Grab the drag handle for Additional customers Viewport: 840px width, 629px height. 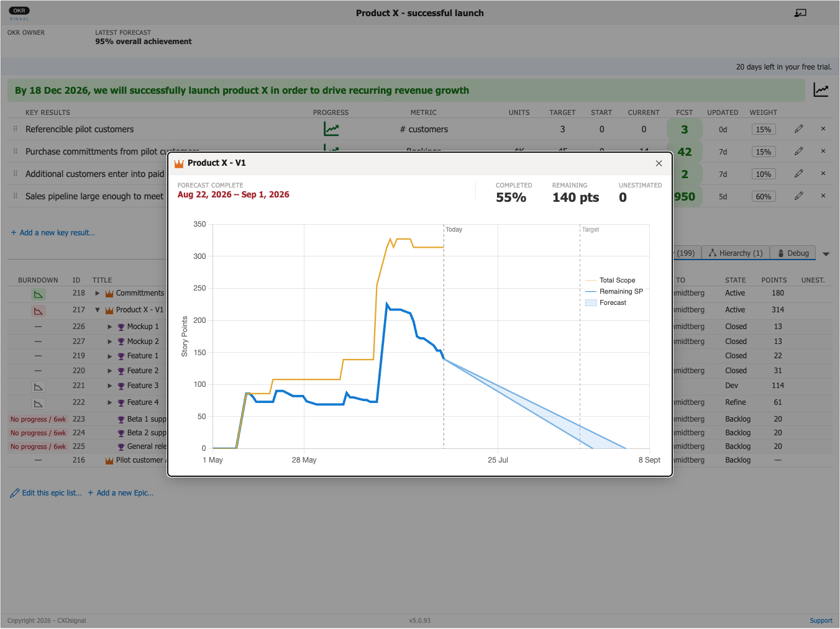pos(16,174)
